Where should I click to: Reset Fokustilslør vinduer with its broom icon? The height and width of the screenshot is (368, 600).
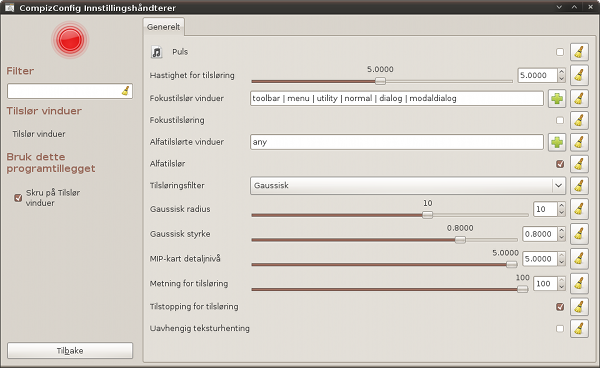pos(579,98)
